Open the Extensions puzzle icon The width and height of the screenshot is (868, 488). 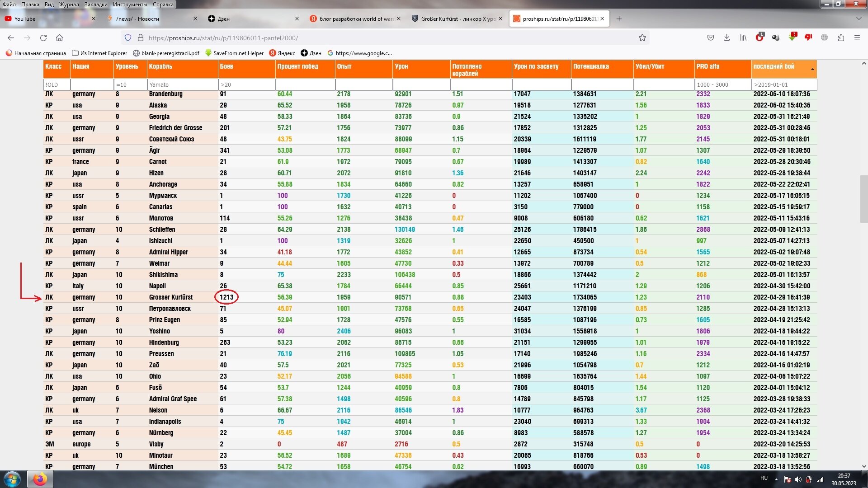(841, 38)
